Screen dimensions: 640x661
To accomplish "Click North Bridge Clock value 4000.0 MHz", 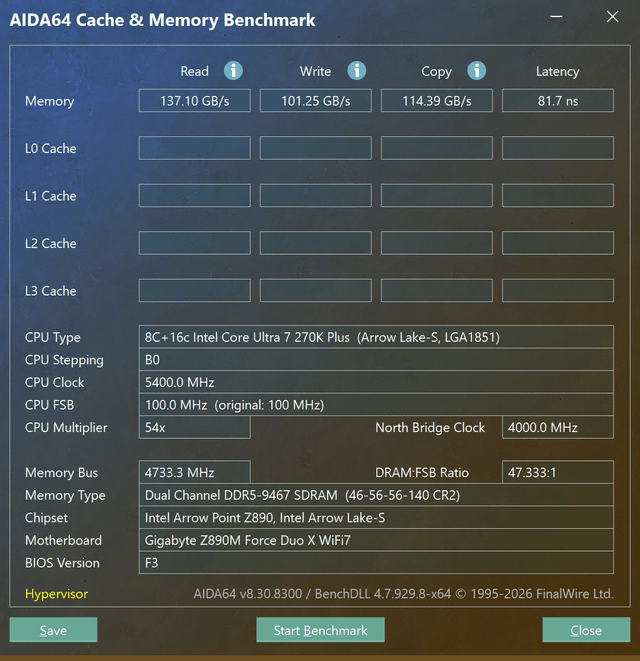I will click(x=558, y=427).
